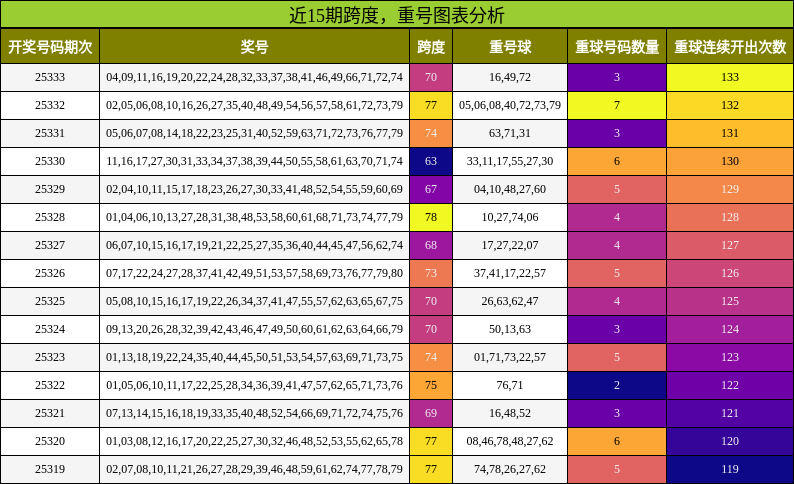Click the 重球号码数量 column header

tap(617, 47)
